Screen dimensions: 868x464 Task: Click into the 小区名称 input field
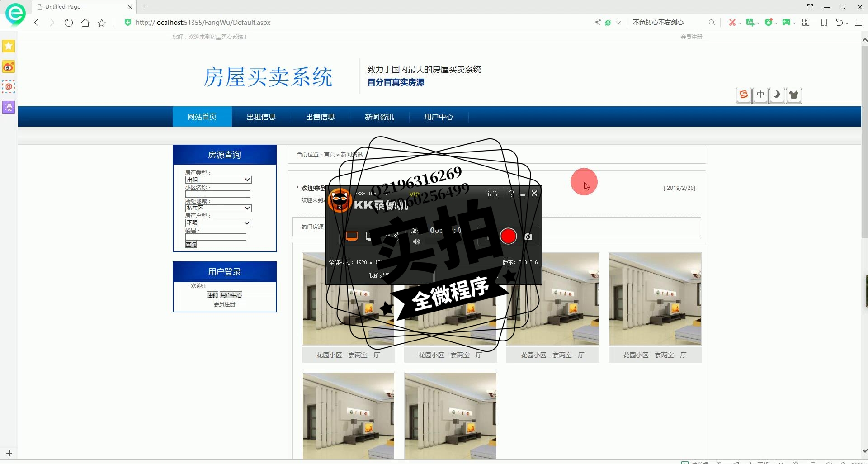(x=218, y=194)
